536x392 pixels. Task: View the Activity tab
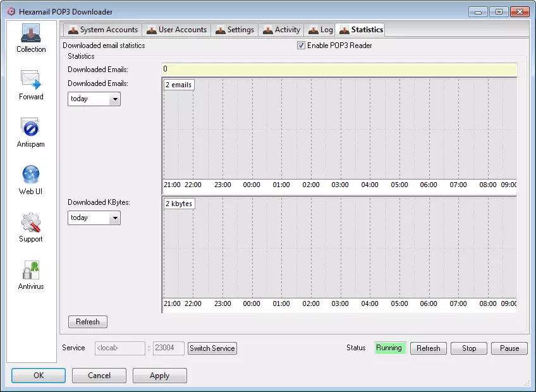(281, 30)
